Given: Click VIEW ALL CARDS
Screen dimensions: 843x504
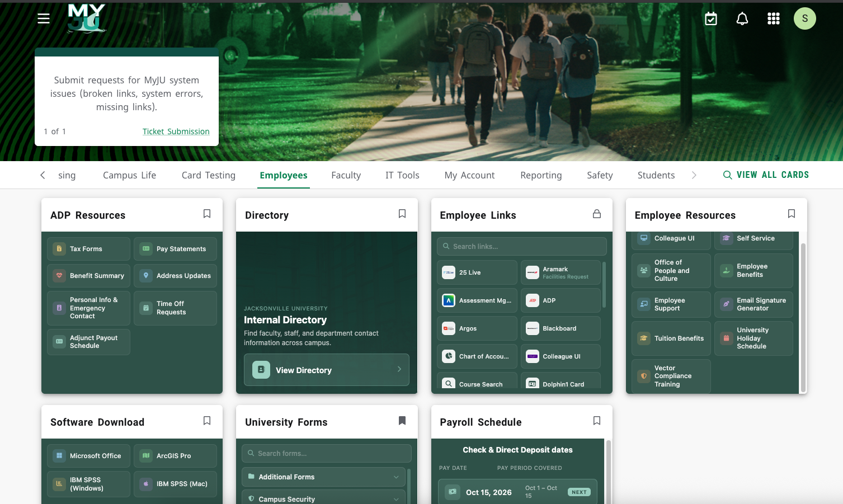Looking at the screenshot, I should click(x=773, y=175).
